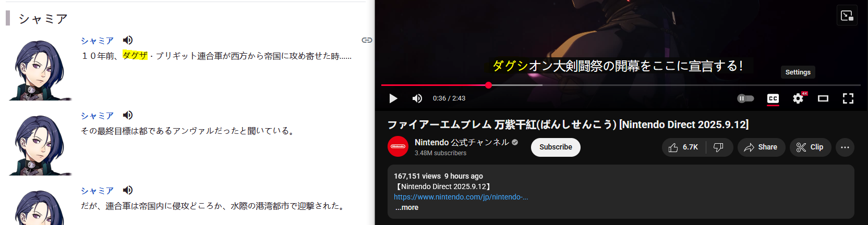The image size is (868, 225).
Task: Click the 0:36 / 2:43 time display
Action: coord(449,98)
